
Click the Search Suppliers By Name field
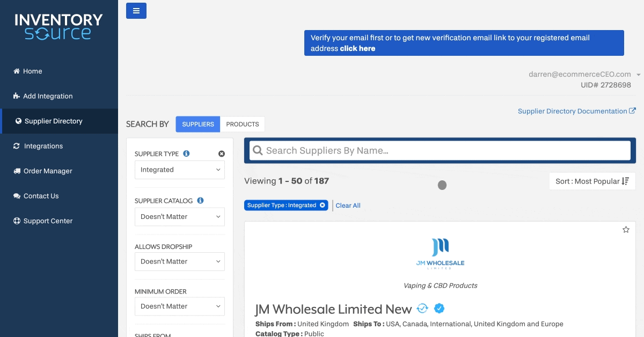440,151
